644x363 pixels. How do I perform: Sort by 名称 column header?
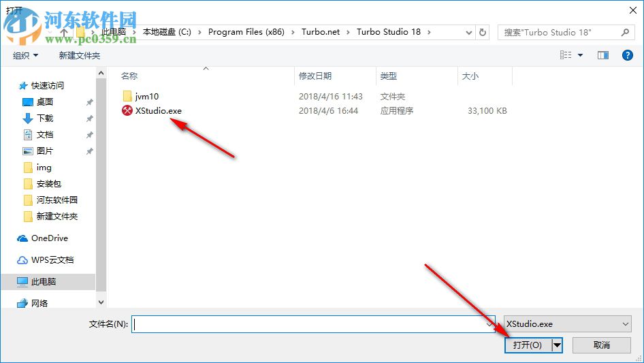pos(129,76)
